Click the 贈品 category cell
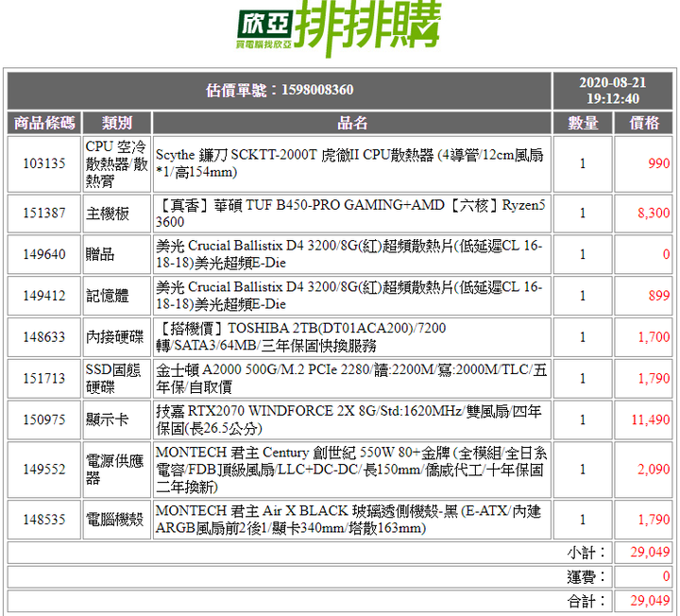 (x=117, y=254)
